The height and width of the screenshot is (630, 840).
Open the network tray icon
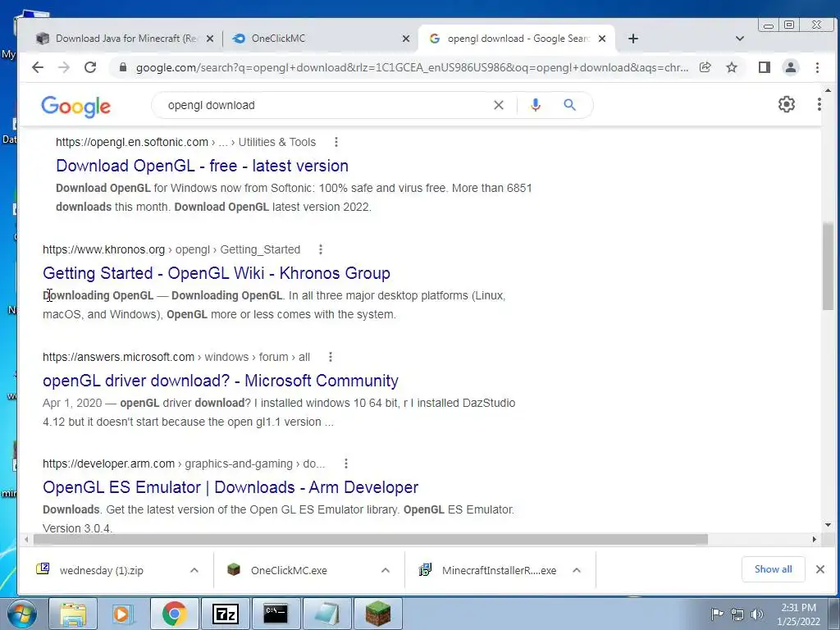pos(737,614)
